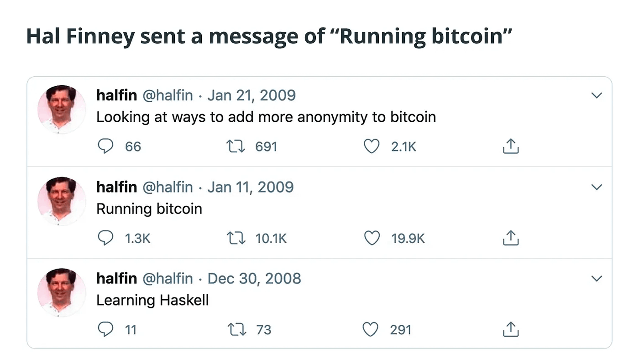Open the Jan 11, 2009 tweet date link
Screen dimensions: 639x364
(x=251, y=187)
